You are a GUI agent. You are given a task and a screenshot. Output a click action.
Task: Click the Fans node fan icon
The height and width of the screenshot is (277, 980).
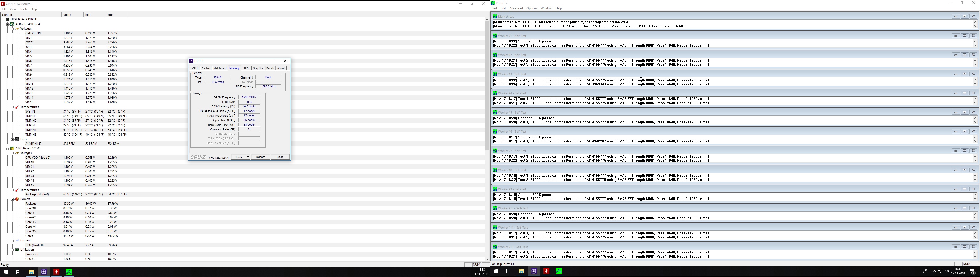coord(17,139)
